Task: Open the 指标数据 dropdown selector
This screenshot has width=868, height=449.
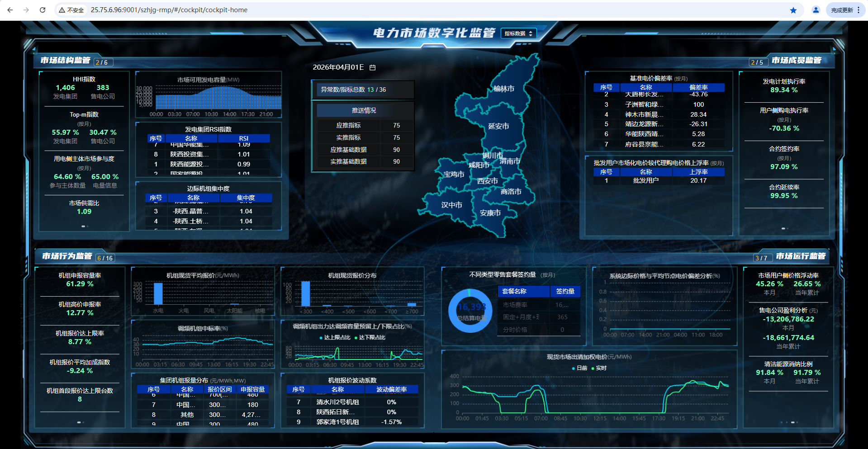Action: click(x=518, y=33)
